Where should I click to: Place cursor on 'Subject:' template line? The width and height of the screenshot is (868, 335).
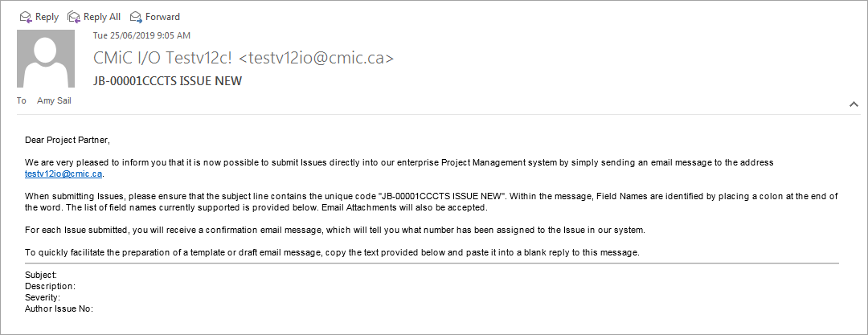(x=41, y=275)
